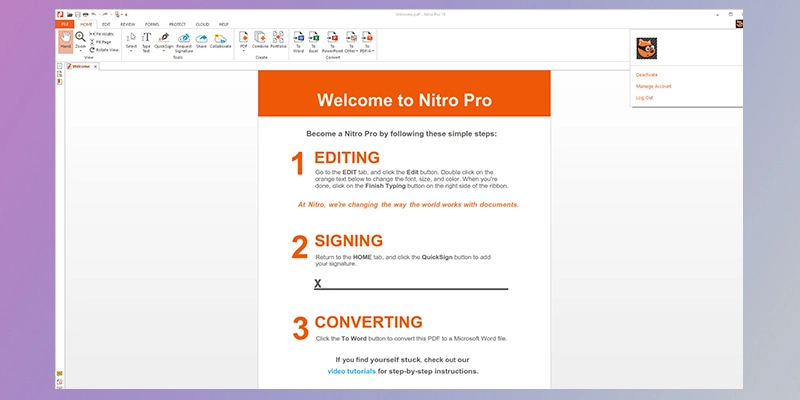Click the save quick-access icon
This screenshot has width=800, height=400.
[x=78, y=14]
